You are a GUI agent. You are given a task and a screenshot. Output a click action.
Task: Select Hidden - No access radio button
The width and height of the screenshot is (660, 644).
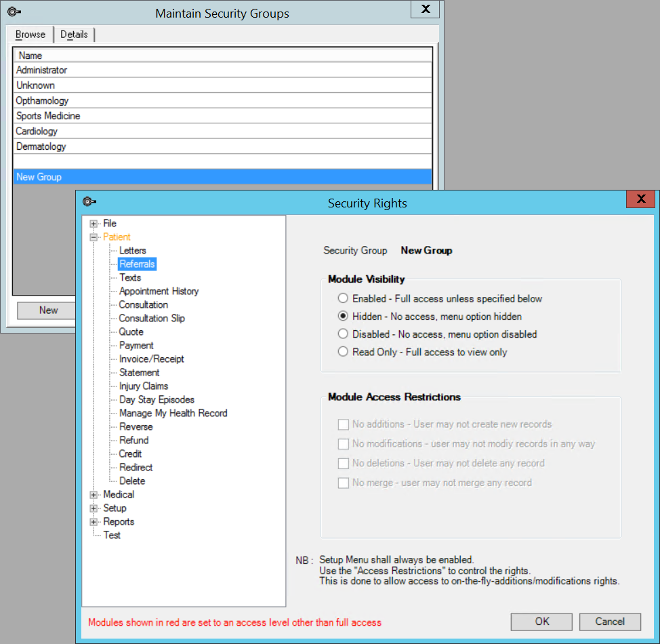point(343,316)
